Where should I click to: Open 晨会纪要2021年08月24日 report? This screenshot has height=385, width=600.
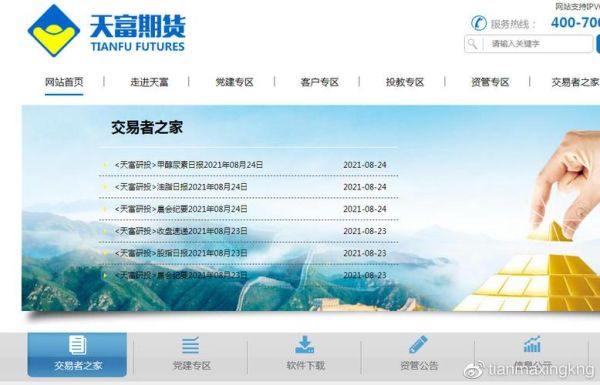181,209
